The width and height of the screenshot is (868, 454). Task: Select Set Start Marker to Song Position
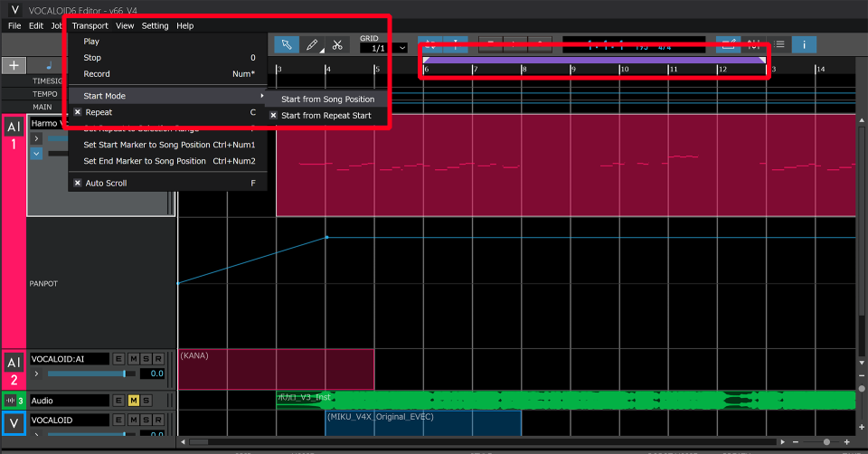pos(168,145)
